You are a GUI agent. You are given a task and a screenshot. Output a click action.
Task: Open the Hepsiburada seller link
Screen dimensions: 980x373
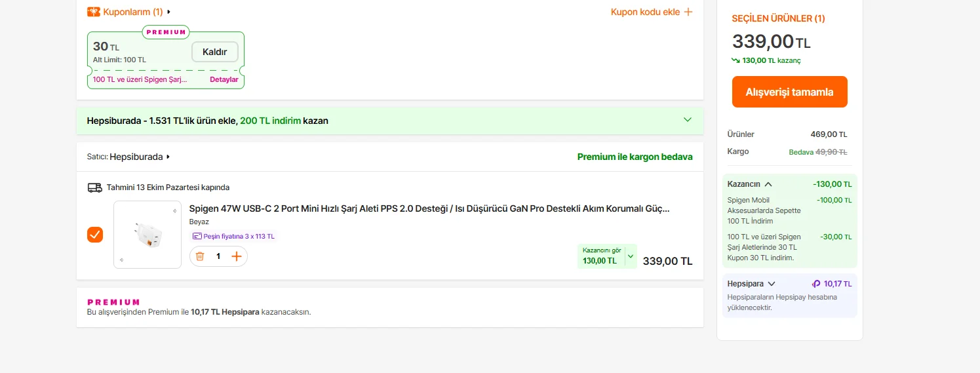pyautogui.click(x=136, y=157)
